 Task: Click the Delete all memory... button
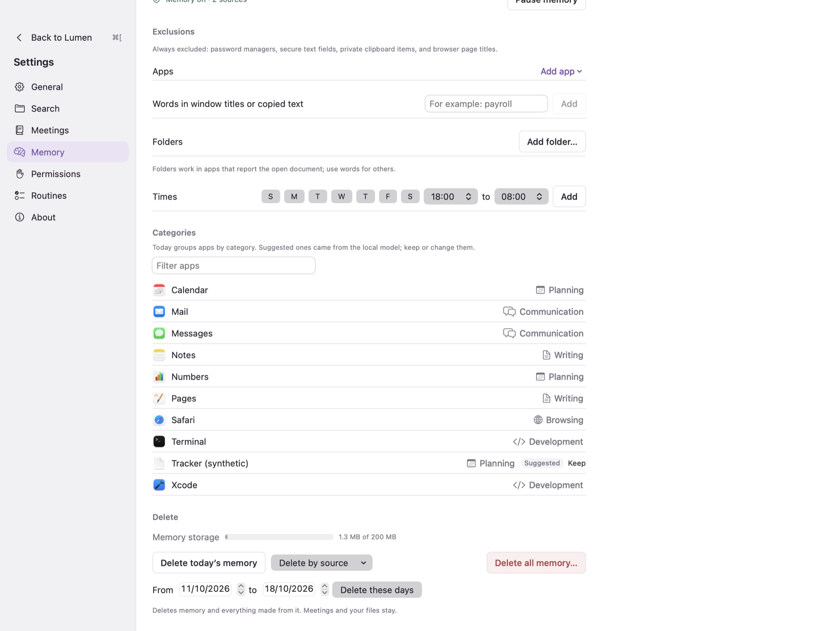(x=536, y=563)
